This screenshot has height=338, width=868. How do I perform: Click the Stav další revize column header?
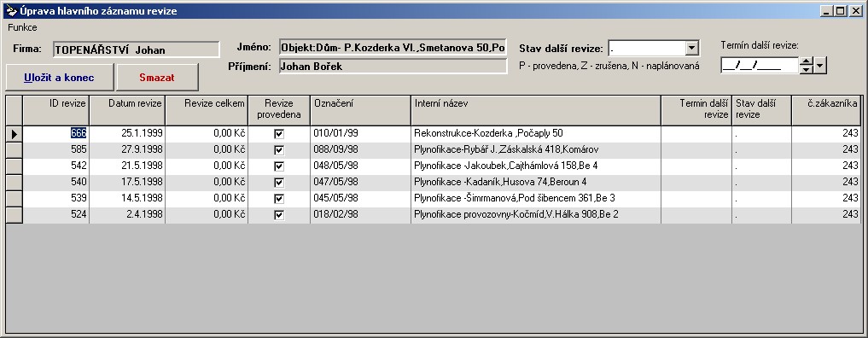pos(761,110)
